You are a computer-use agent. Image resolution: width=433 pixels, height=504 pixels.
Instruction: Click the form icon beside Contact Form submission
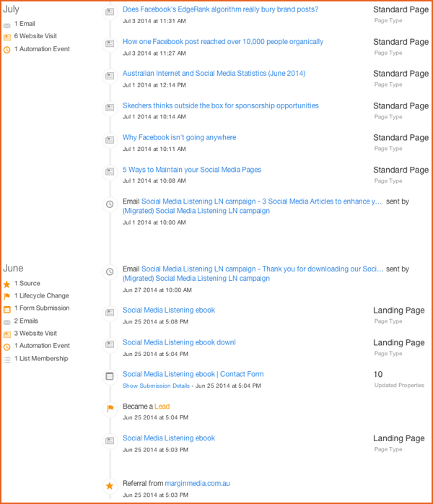pyautogui.click(x=110, y=376)
